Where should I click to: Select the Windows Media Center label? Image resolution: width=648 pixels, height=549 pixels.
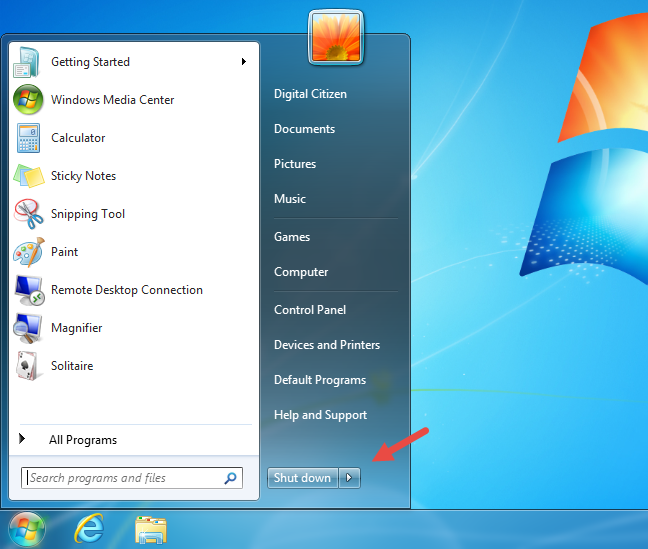tap(113, 100)
